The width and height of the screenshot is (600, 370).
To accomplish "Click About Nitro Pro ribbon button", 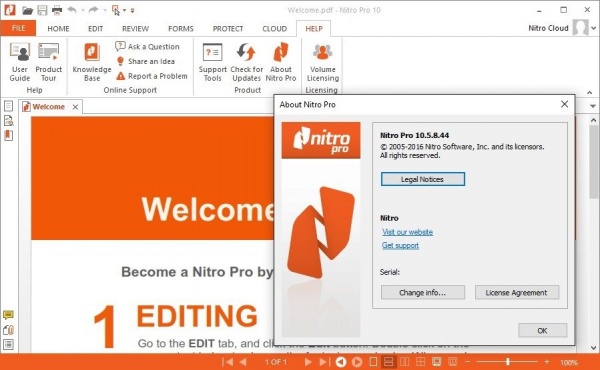I will (x=281, y=62).
